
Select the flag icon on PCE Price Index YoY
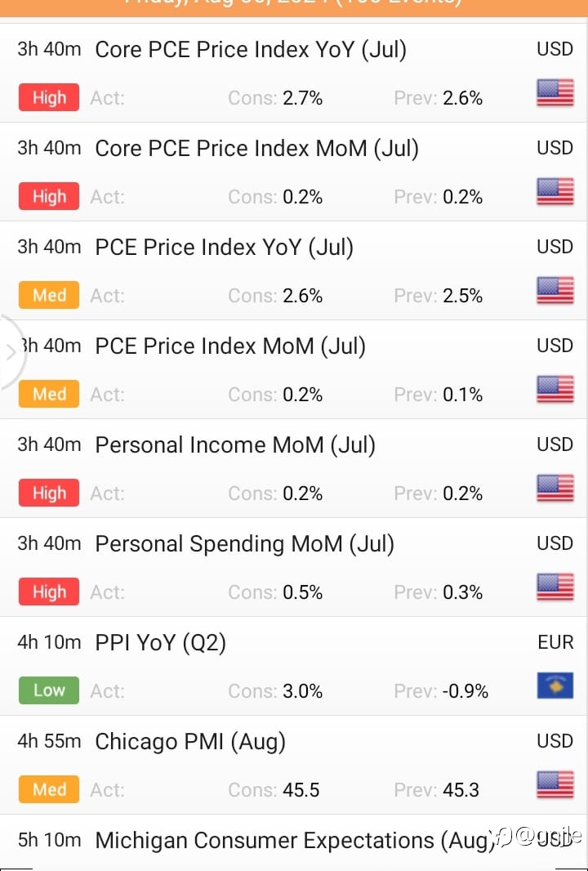(x=555, y=290)
